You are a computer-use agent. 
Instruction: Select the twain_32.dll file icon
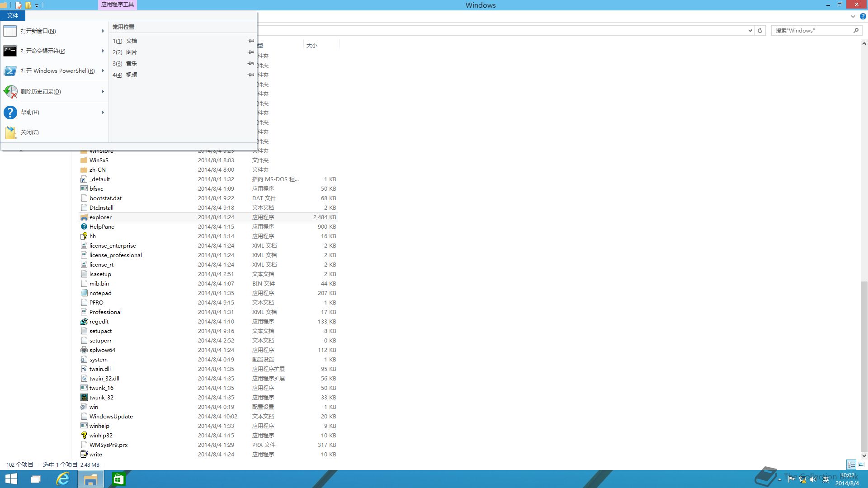(84, 379)
